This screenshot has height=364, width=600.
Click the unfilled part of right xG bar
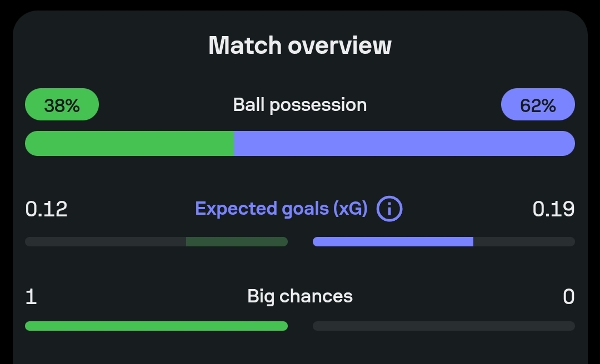point(524,241)
